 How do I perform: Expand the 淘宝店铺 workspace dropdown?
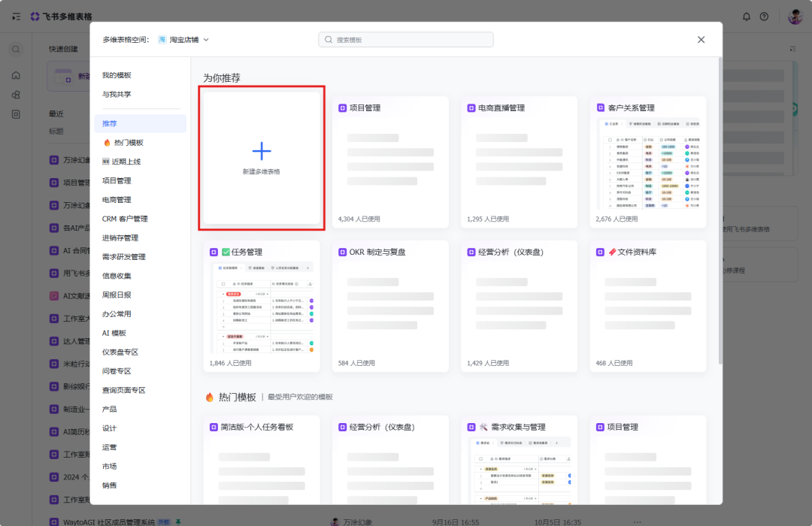tap(183, 40)
